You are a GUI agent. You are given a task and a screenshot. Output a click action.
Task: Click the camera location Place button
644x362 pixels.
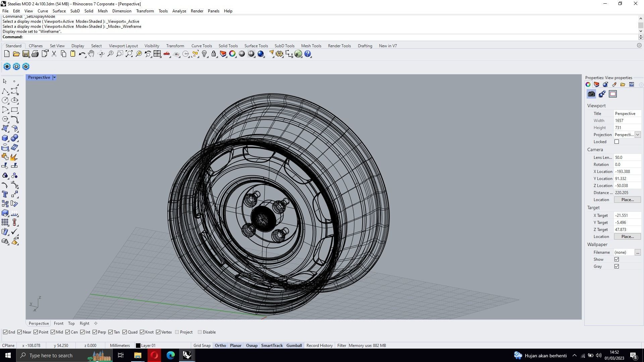627,200
